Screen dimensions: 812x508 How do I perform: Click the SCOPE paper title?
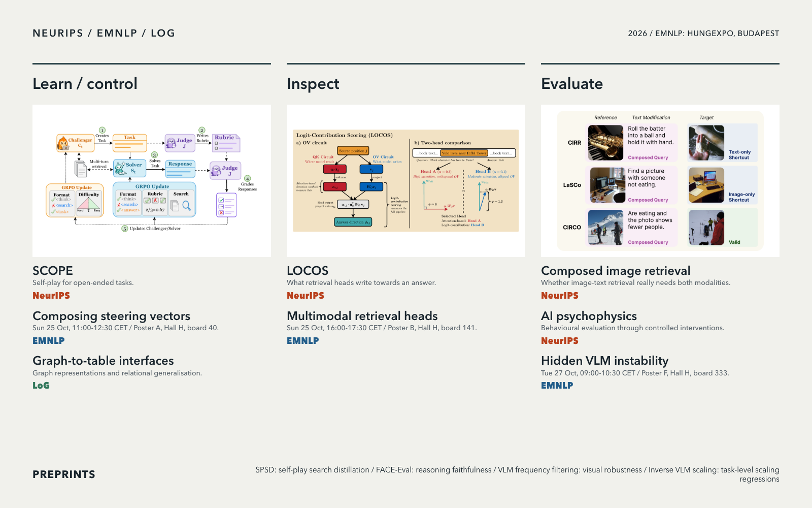tap(53, 271)
